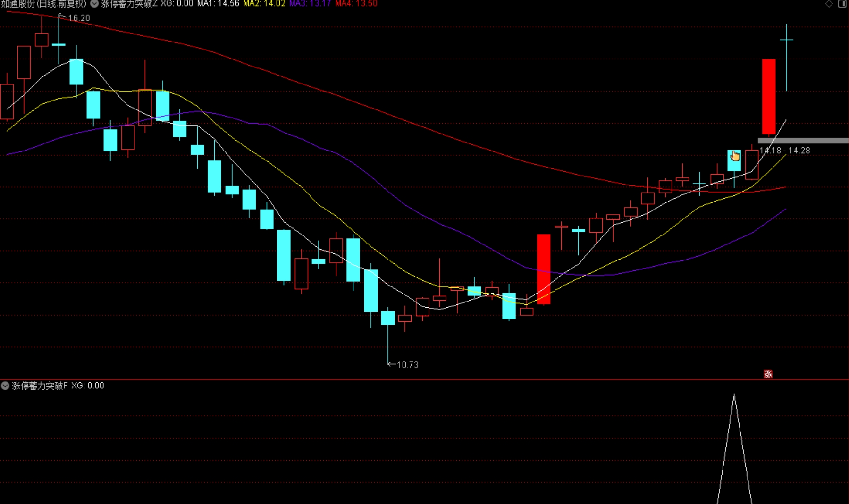This screenshot has height=504, width=849.
Task: Expand the 涨停蓄力突破F indicator dropdown
Action: (x=5, y=386)
